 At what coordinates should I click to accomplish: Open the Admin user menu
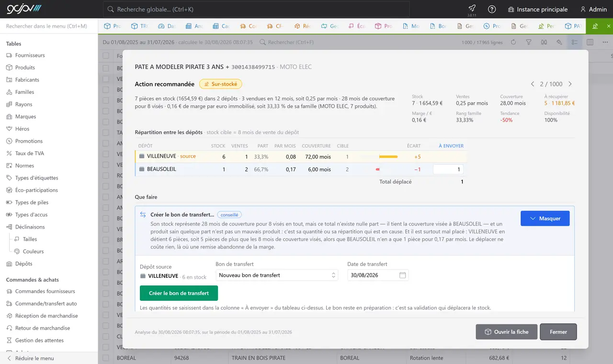[x=593, y=9]
